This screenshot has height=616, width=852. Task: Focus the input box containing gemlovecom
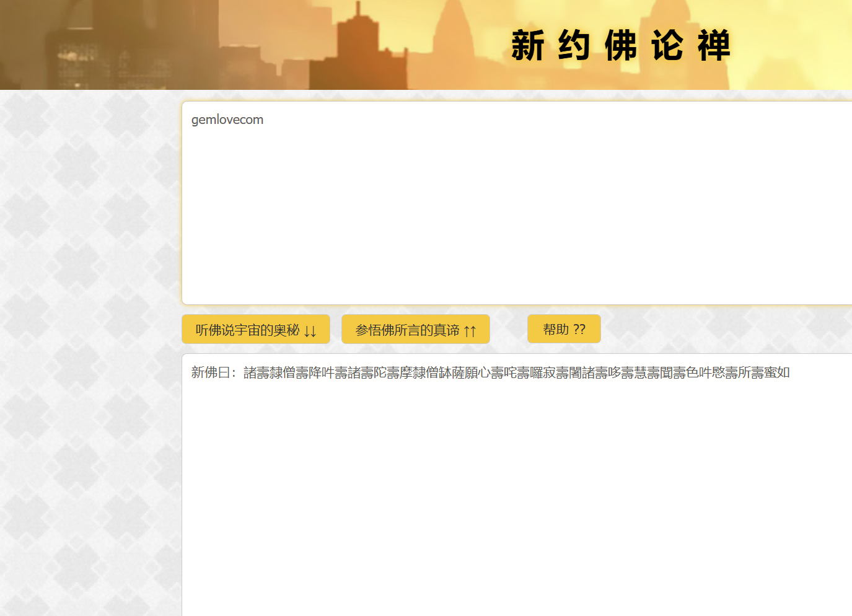[x=517, y=203]
